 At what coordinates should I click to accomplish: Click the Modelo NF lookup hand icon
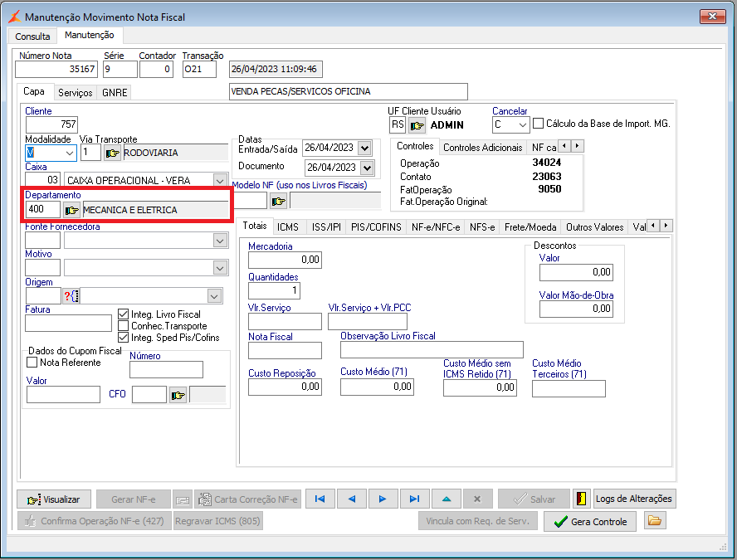pyautogui.click(x=278, y=201)
